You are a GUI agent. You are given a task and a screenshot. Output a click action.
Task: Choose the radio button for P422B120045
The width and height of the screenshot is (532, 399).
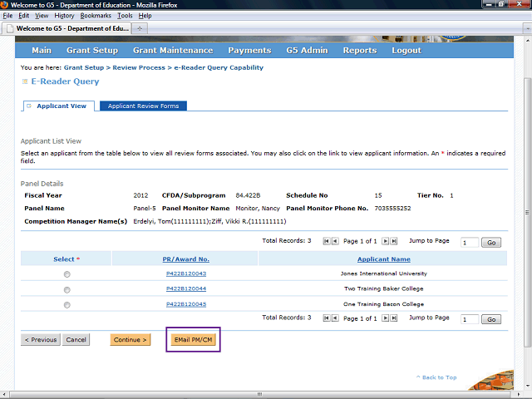[x=66, y=305]
